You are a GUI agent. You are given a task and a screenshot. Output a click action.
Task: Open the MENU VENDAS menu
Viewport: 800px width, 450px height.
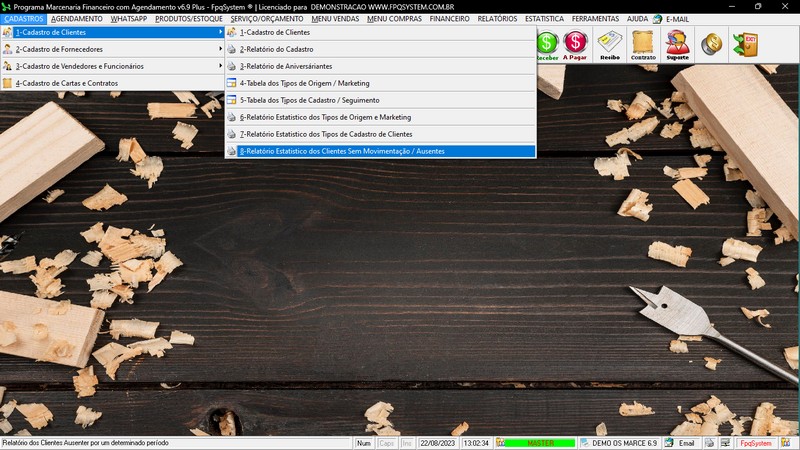click(x=335, y=19)
